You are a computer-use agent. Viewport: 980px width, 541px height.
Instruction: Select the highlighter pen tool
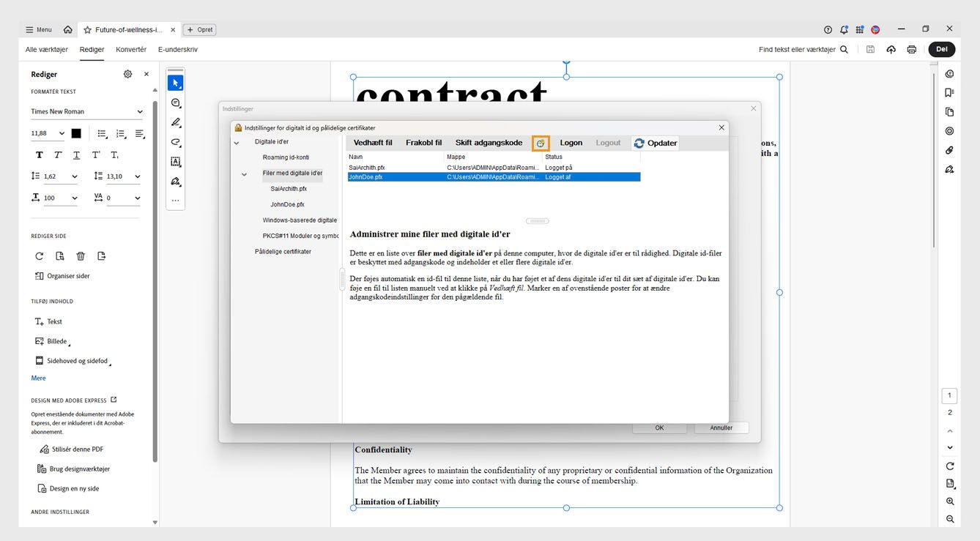click(x=176, y=122)
